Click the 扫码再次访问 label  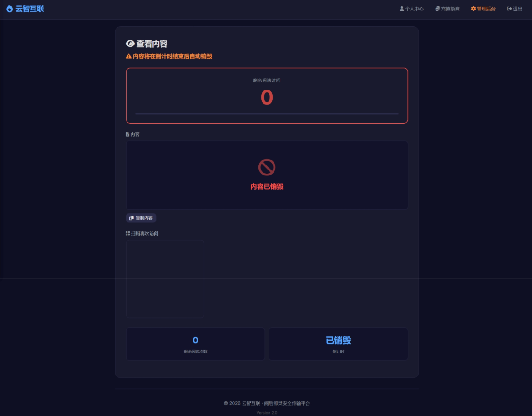[x=145, y=233]
